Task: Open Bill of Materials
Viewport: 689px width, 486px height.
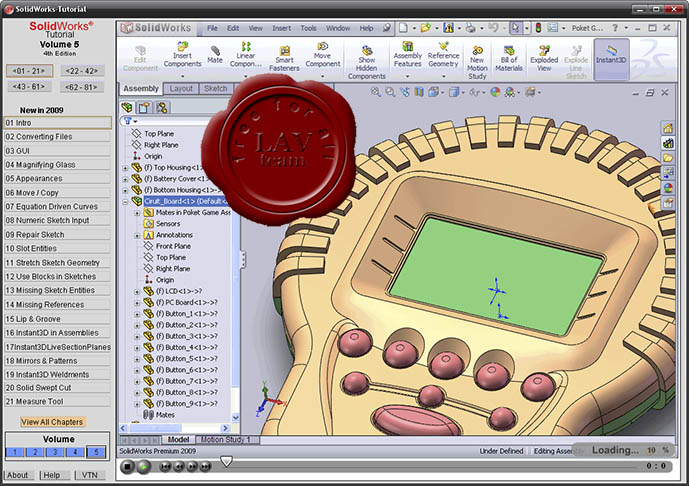Action: click(x=509, y=58)
